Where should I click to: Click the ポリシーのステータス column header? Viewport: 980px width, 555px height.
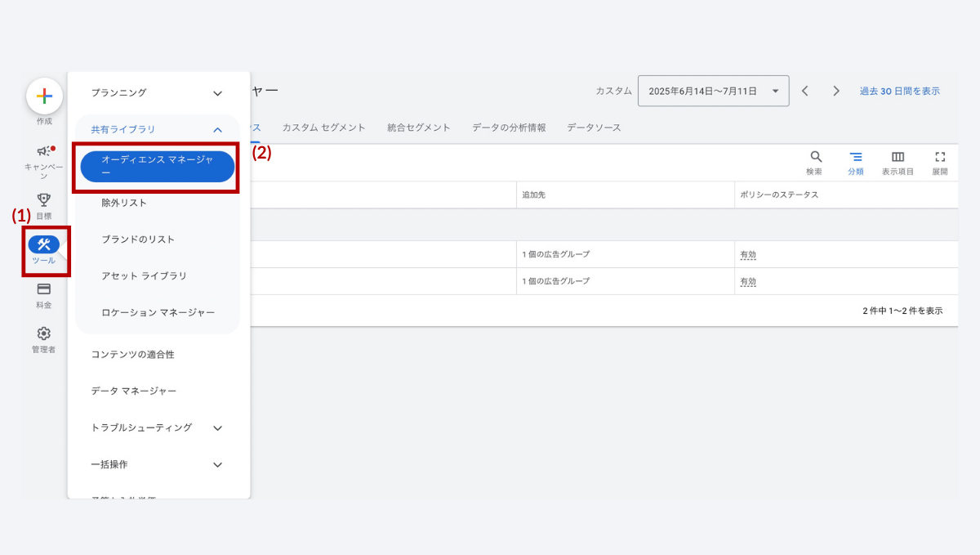coord(779,195)
